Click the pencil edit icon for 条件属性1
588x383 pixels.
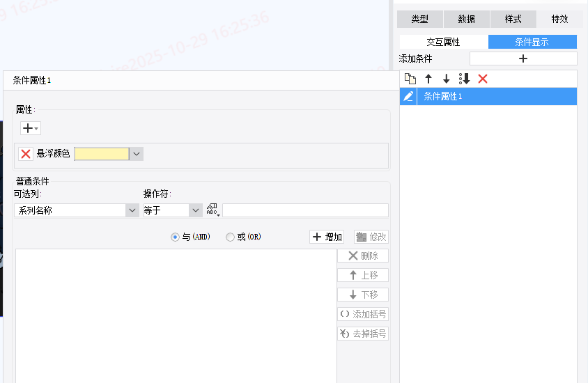pos(408,96)
